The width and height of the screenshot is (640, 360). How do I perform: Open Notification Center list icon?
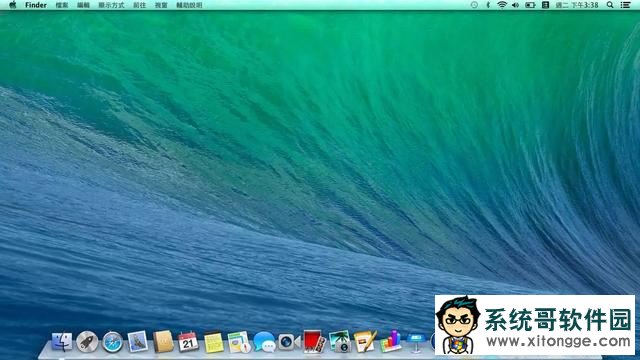tap(625, 5)
